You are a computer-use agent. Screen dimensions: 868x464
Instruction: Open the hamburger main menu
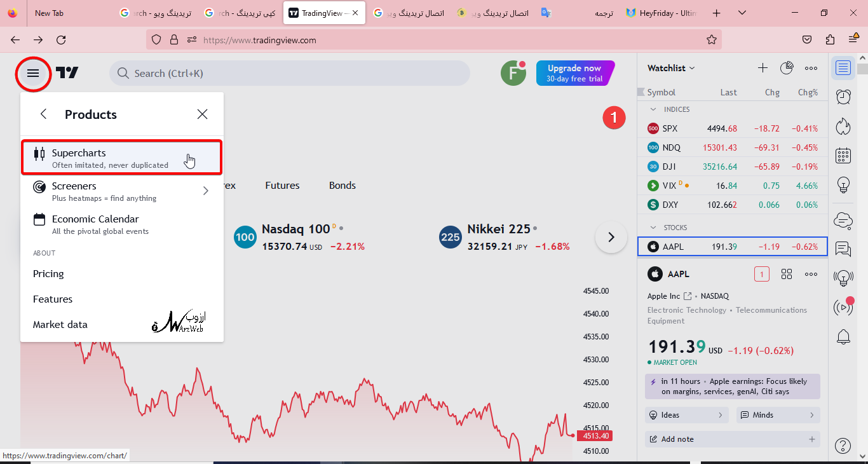33,73
